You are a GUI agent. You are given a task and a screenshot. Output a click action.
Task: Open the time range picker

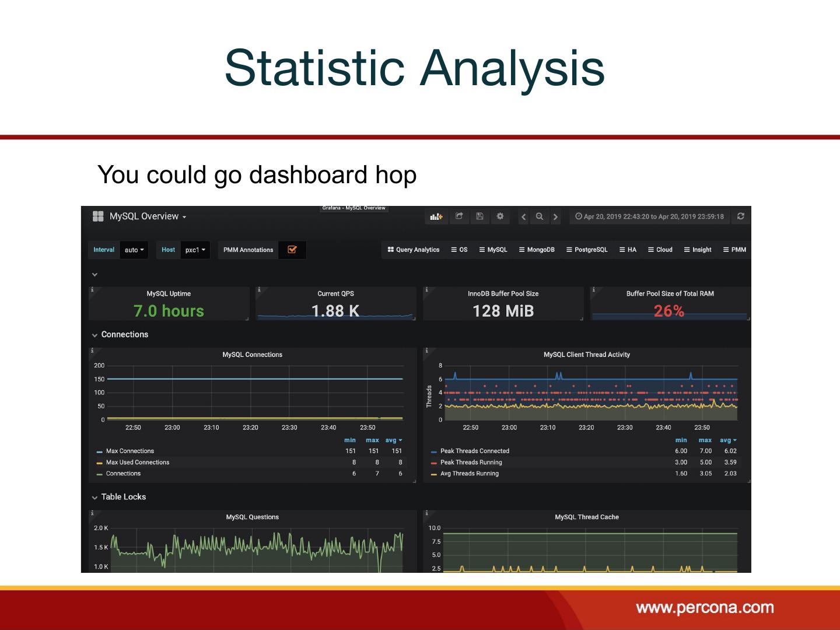(x=649, y=216)
